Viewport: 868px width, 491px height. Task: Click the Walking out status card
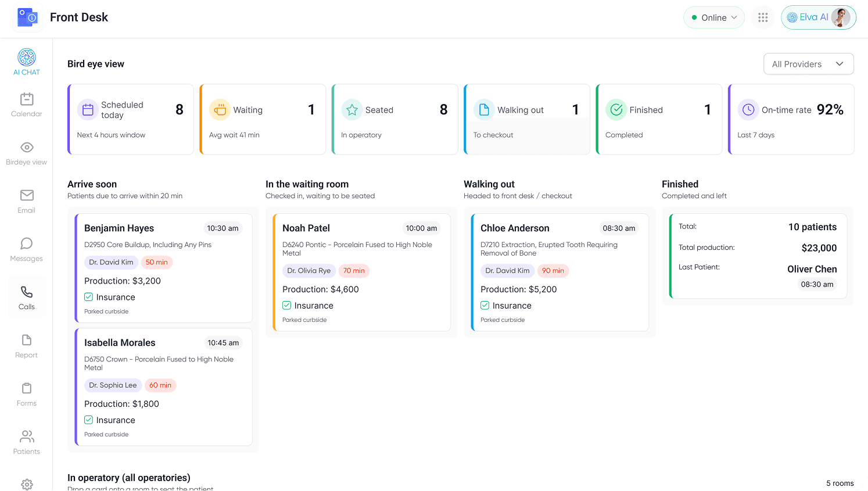[526, 119]
